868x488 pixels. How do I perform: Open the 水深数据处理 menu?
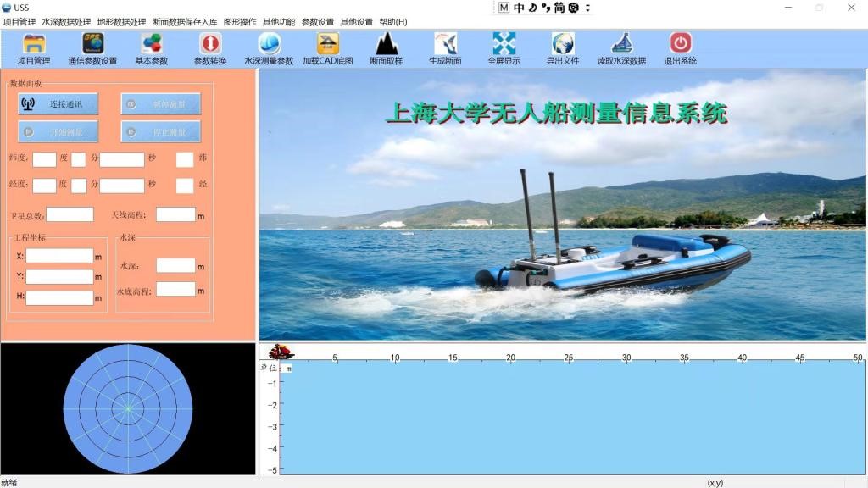[x=66, y=22]
